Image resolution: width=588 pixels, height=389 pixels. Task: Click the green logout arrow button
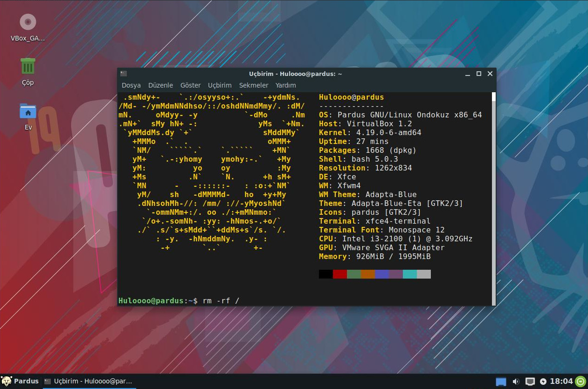click(581, 382)
